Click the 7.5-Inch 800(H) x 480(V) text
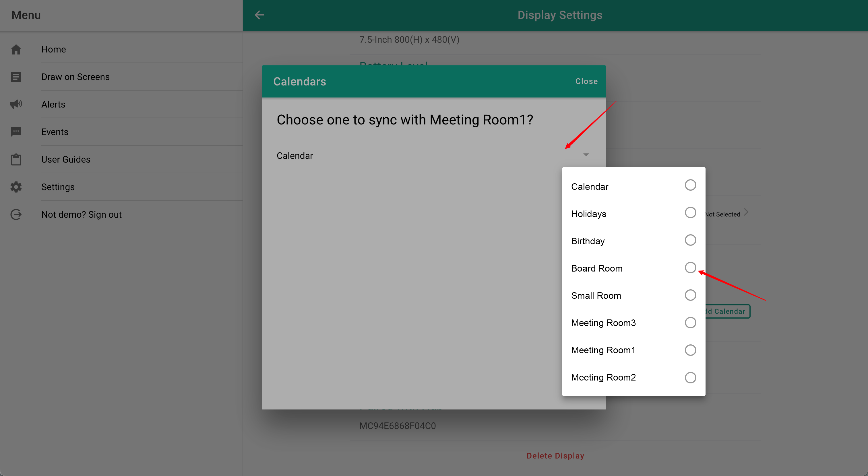 (409, 40)
